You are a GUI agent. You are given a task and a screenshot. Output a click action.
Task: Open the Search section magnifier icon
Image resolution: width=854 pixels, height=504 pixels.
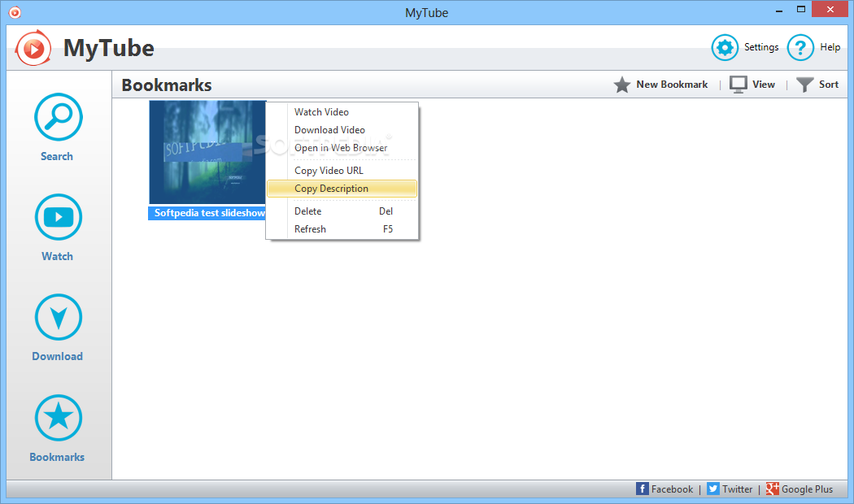tap(59, 117)
